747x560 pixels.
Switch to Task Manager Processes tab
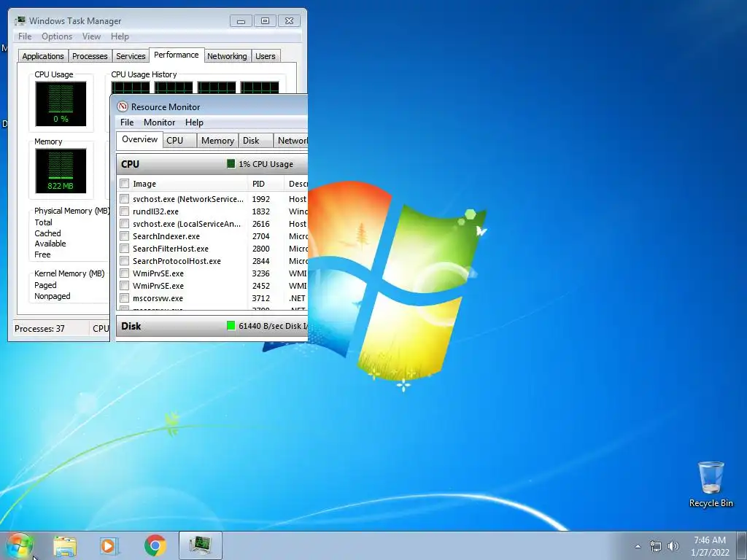[x=90, y=56]
